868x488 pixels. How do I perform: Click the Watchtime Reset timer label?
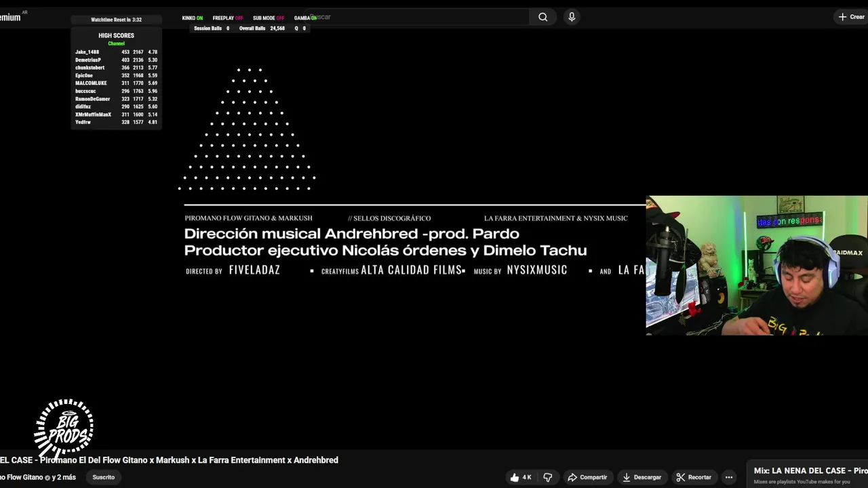pyautogui.click(x=116, y=20)
